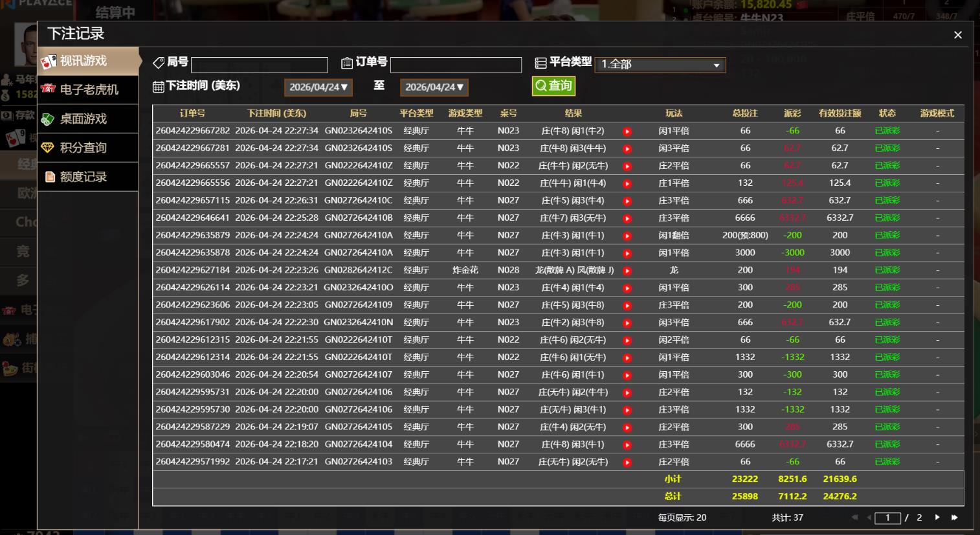
Task: Jump to the last page arrow
Action: click(954, 518)
